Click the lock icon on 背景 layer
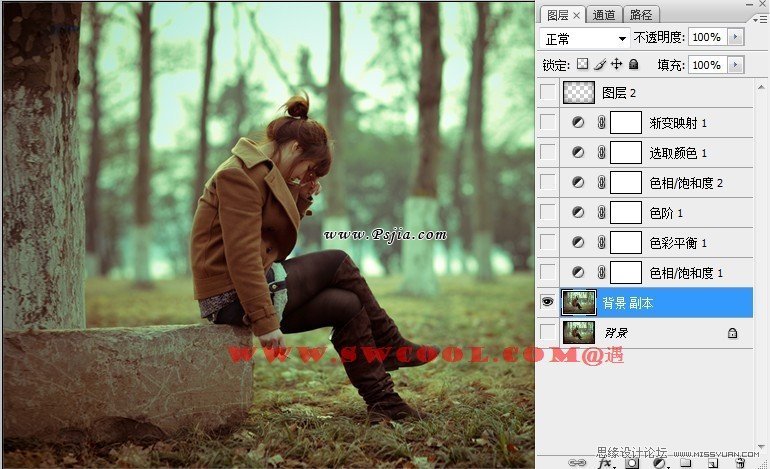 732,333
